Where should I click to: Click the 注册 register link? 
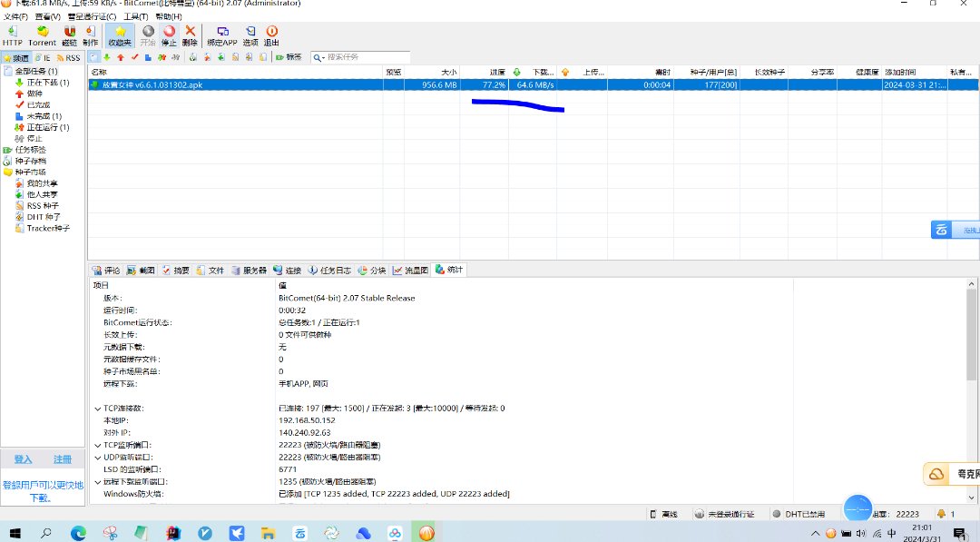point(62,459)
